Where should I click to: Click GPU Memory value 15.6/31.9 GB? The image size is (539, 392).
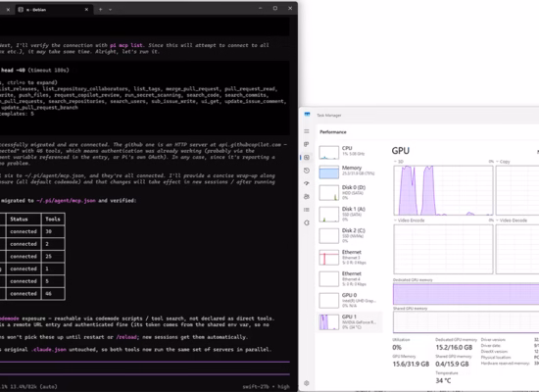411,365
